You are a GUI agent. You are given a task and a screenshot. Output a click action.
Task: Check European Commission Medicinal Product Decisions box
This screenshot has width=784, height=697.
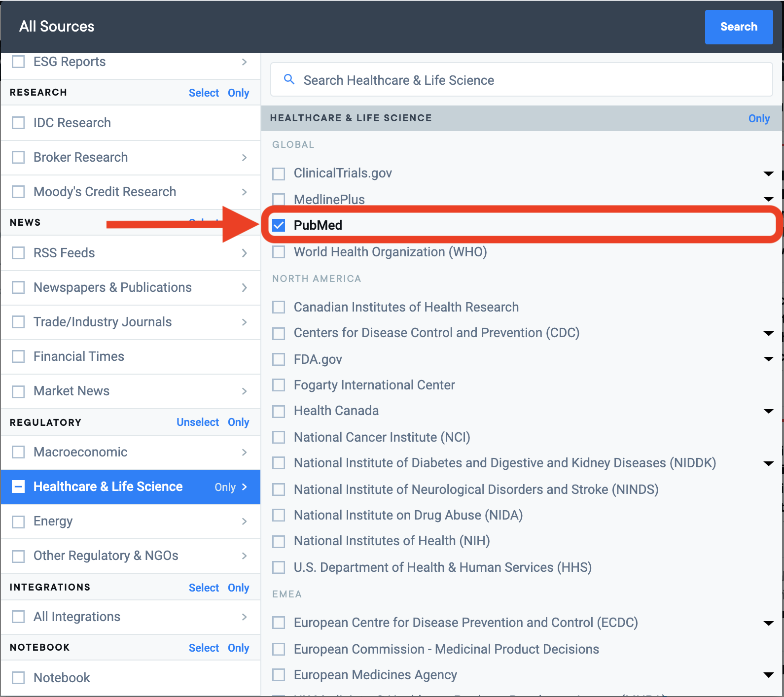point(279,649)
